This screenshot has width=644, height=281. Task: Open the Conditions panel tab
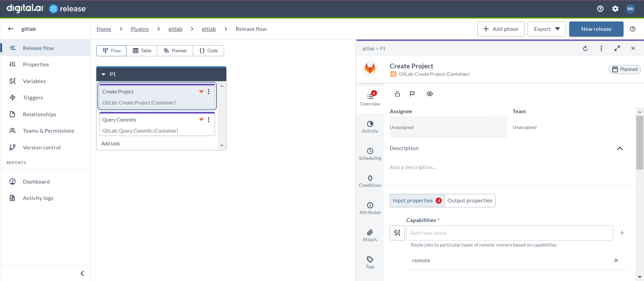370,181
